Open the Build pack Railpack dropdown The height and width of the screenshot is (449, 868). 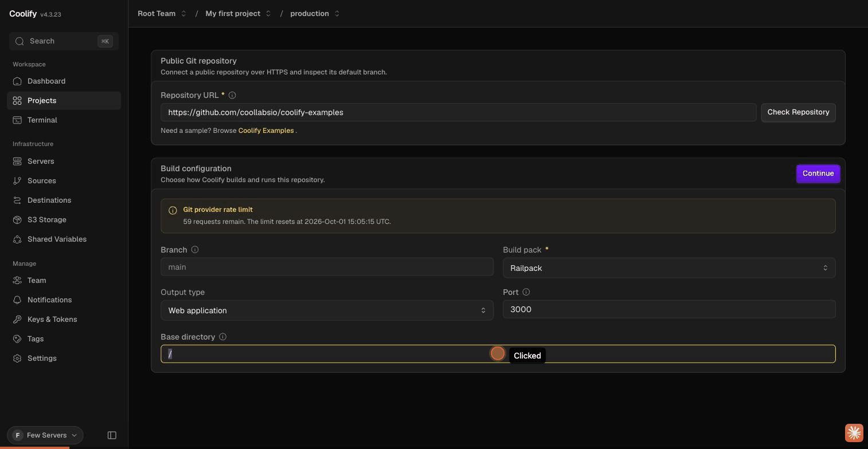coord(669,268)
